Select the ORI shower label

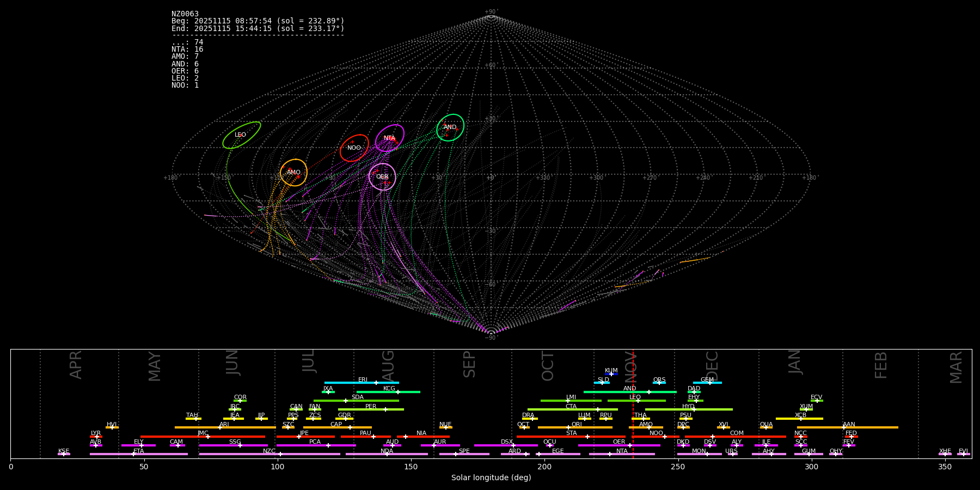[577, 424]
